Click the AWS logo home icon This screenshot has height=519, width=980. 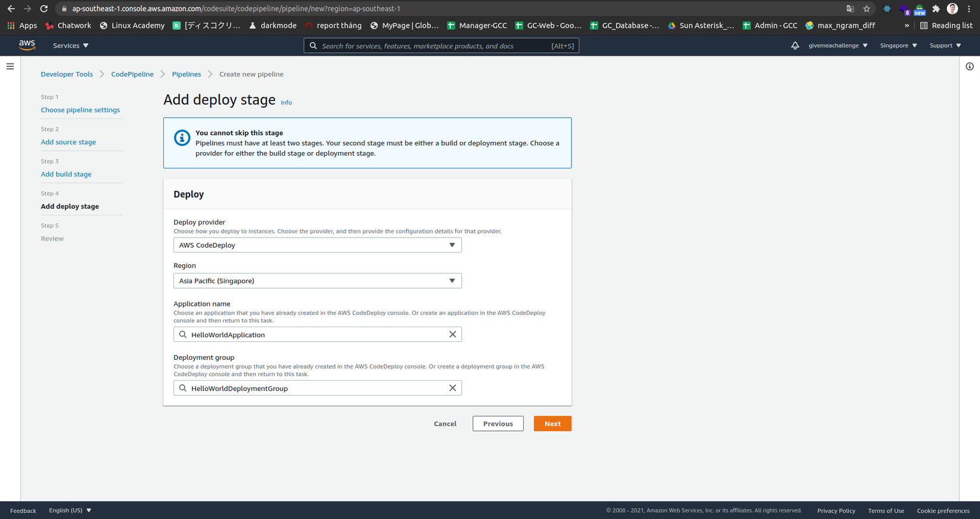pyautogui.click(x=27, y=46)
